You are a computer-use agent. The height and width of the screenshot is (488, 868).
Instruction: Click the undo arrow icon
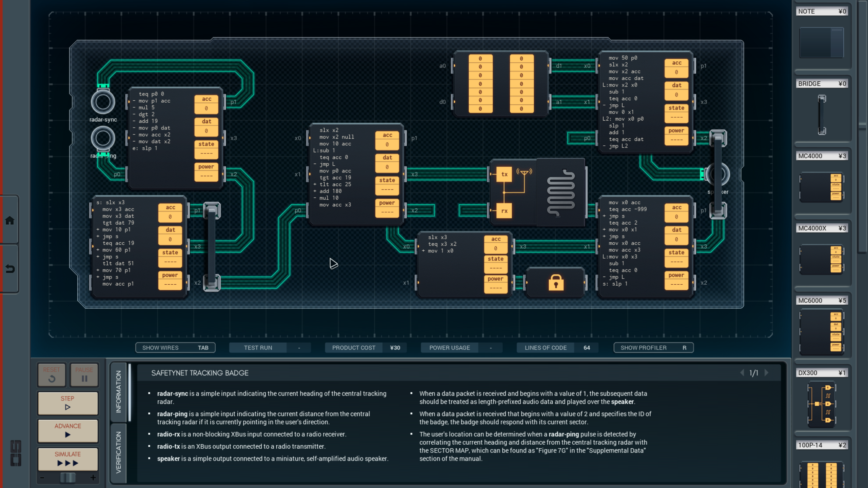point(9,269)
